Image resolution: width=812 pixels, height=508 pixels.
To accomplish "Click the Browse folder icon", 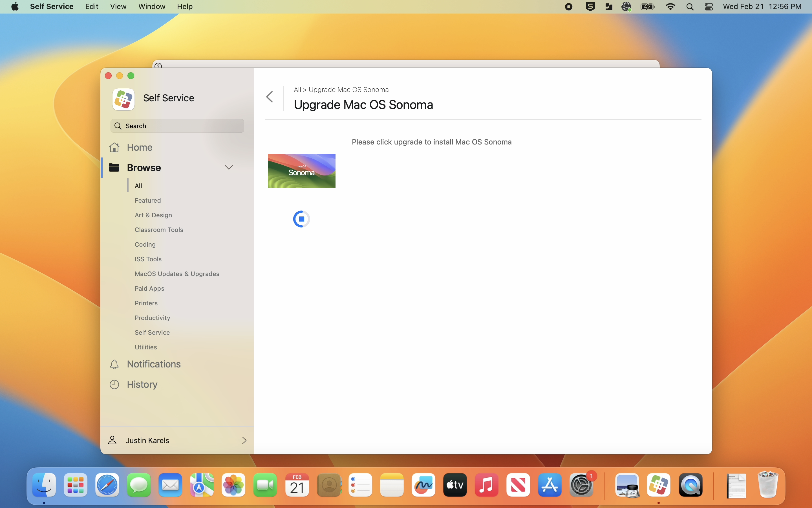I will [x=114, y=167].
